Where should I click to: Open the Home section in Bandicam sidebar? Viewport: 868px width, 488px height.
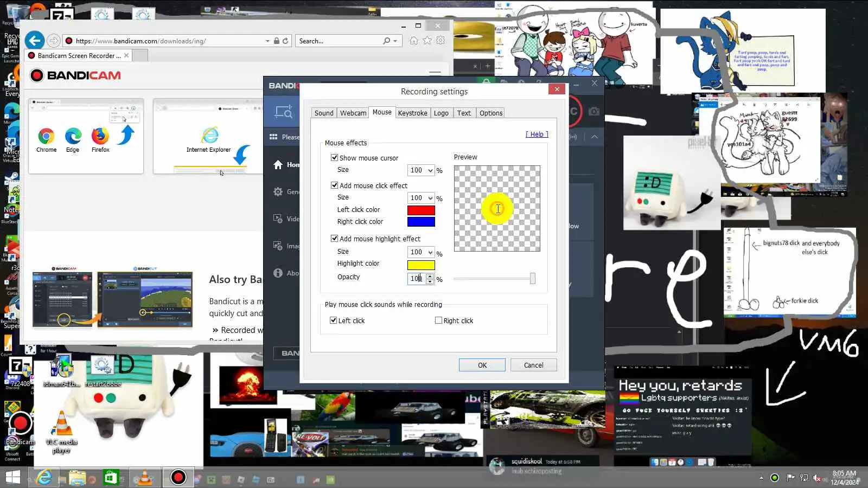click(x=278, y=164)
